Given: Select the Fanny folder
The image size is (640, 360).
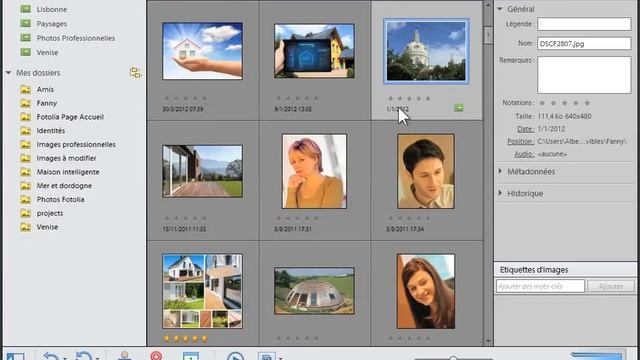Looking at the screenshot, I should tap(47, 103).
